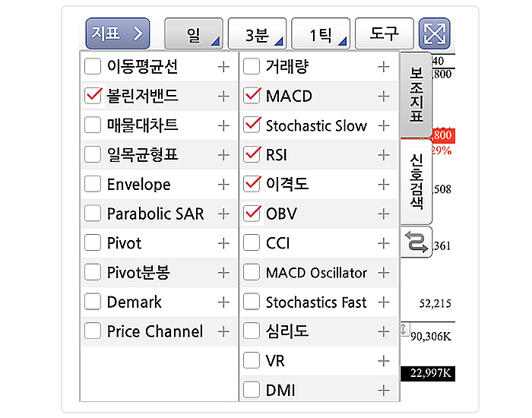Image resolution: width=532 pixels, height=418 pixels.
Task: Click plus icon beside RSI
Action: click(384, 155)
